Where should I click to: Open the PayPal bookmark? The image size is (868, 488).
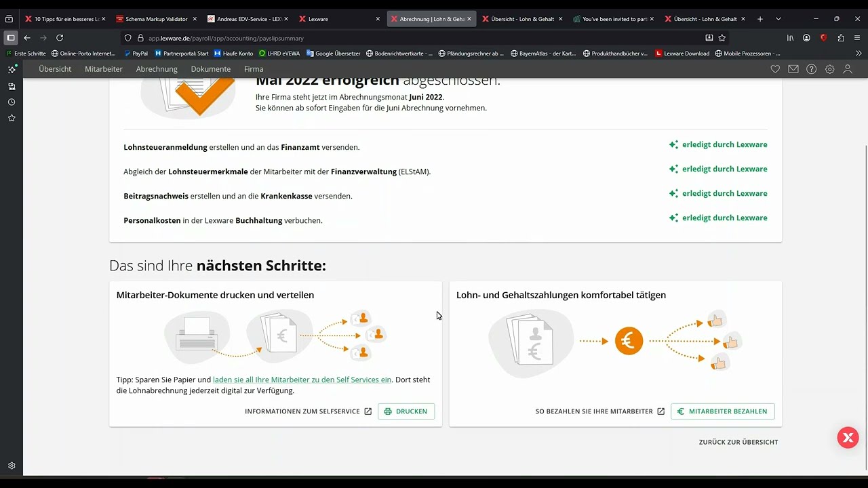(136, 54)
